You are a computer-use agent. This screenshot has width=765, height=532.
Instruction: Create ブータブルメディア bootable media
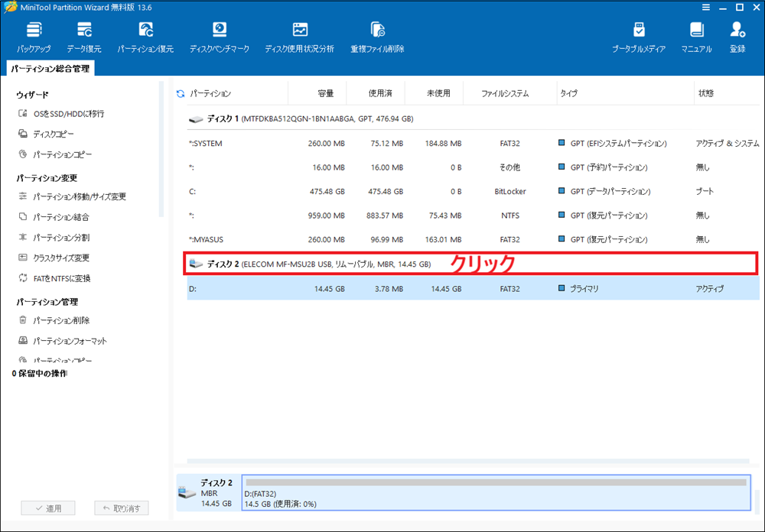pyautogui.click(x=639, y=37)
